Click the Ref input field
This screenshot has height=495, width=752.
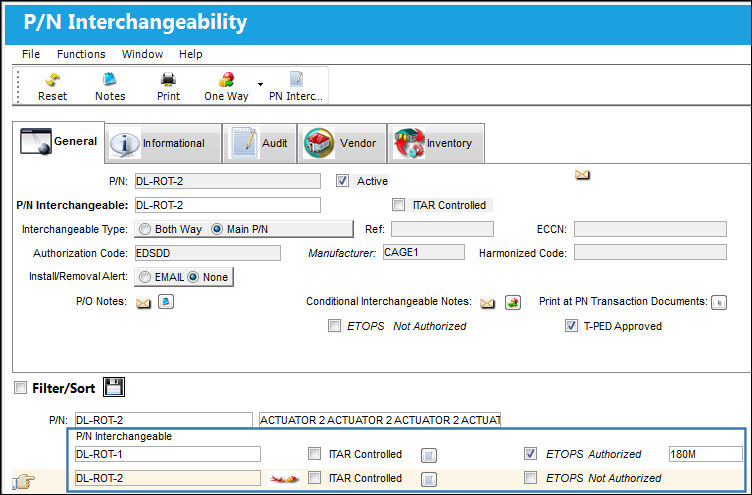(x=442, y=229)
